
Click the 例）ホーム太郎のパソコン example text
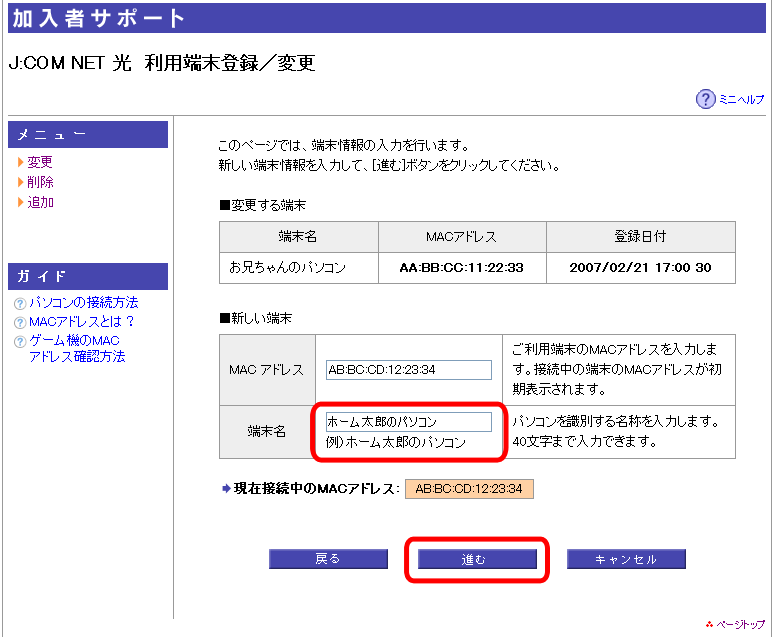(396, 442)
